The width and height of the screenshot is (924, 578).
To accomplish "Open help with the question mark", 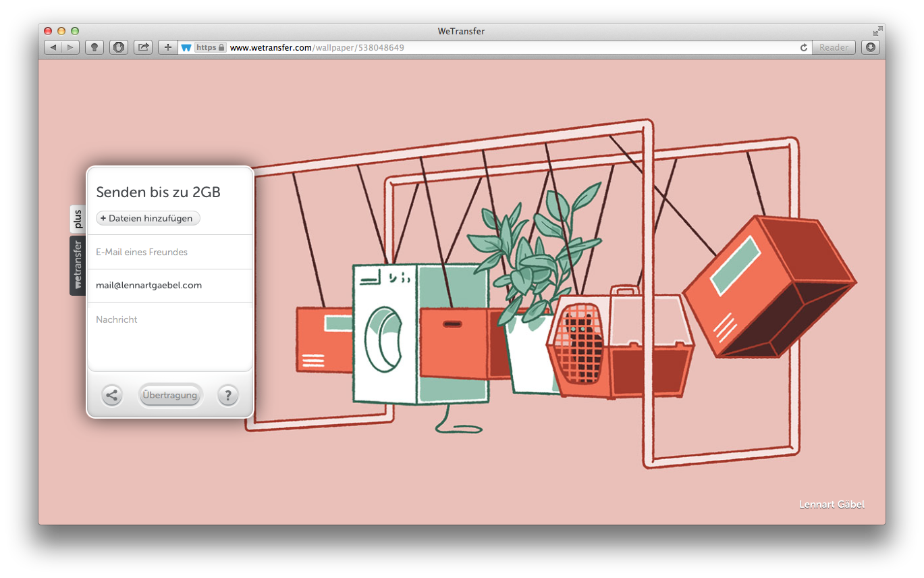I will tap(228, 395).
